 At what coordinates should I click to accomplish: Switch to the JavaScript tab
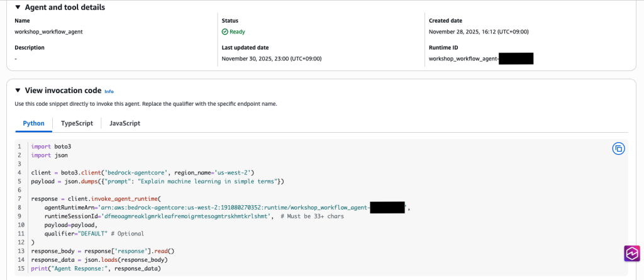click(x=125, y=123)
